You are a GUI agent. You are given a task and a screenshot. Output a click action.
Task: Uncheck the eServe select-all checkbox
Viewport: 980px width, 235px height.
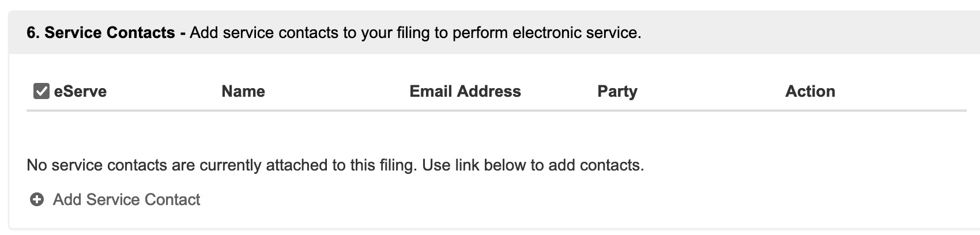point(41,91)
